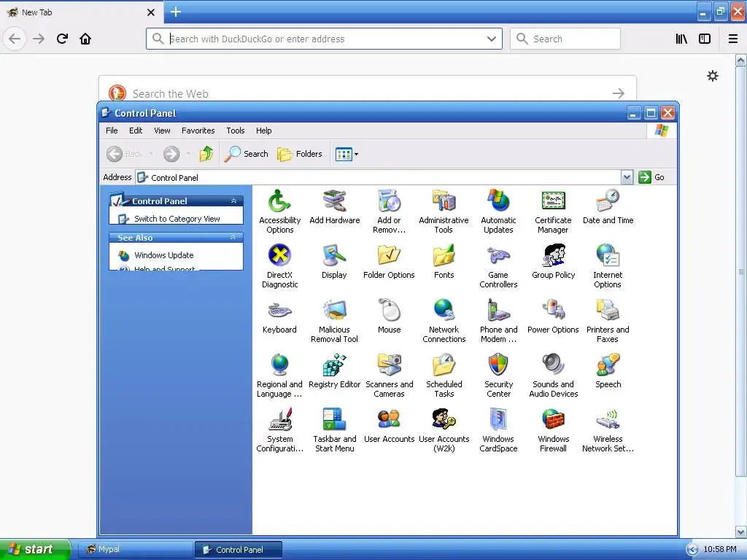
Task: Open Windows Update link in See Also
Action: (x=164, y=255)
